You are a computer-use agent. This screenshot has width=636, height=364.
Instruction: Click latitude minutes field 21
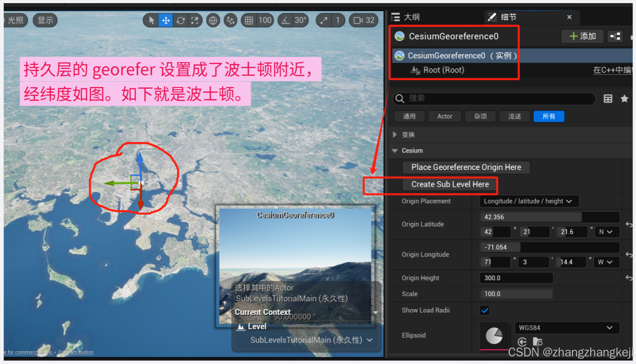534,232
